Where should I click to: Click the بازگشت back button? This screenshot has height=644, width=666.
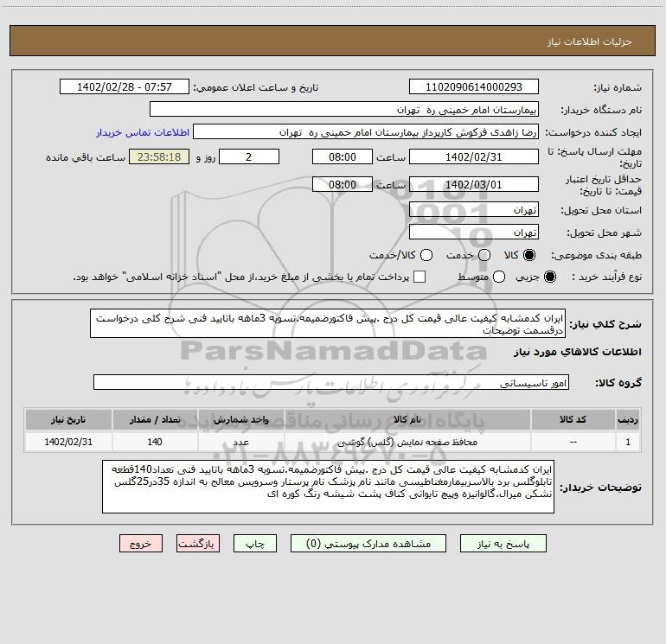tap(198, 544)
